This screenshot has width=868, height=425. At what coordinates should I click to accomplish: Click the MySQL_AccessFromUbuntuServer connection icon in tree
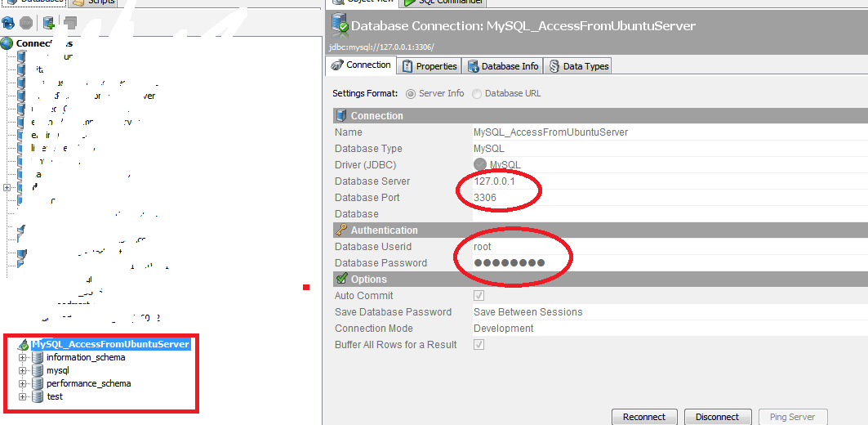[23, 345]
